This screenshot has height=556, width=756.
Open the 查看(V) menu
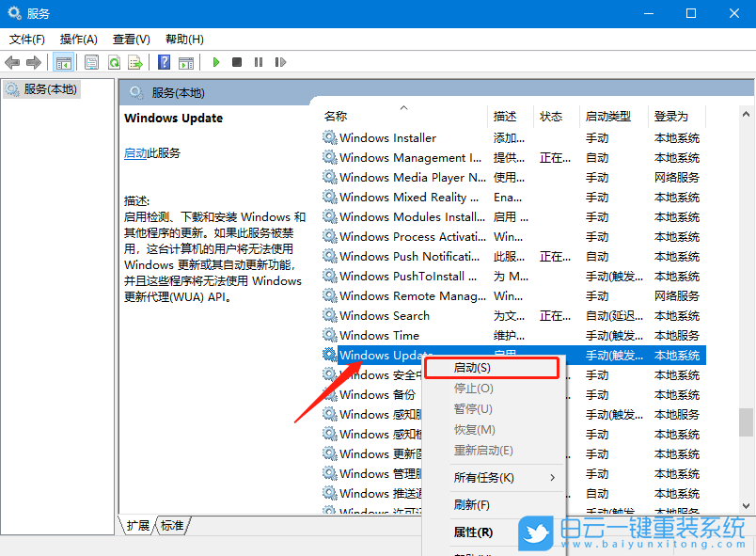(131, 39)
